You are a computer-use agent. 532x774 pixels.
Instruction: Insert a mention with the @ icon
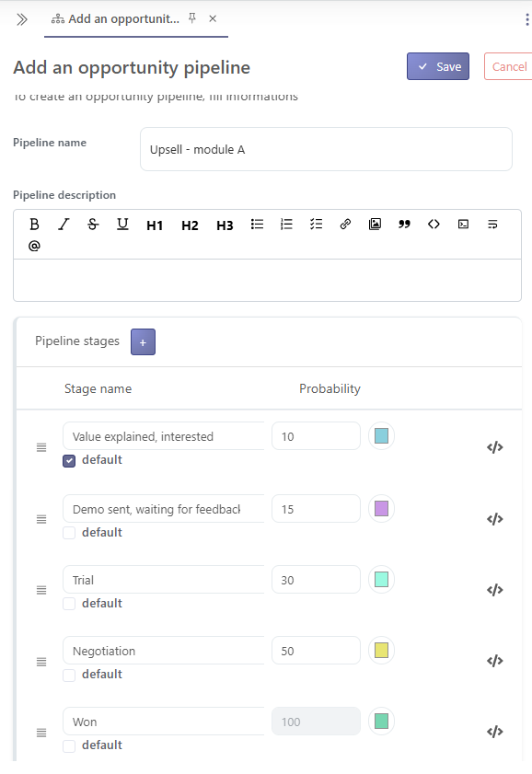point(34,246)
